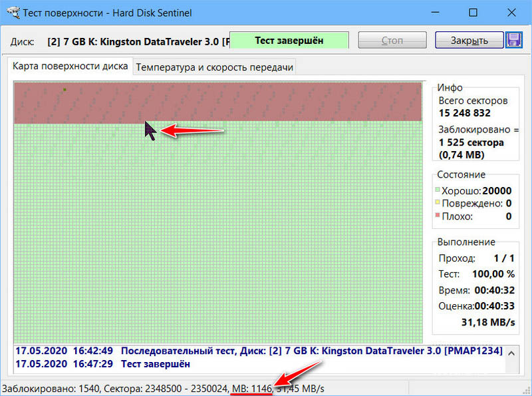
Task: Click status bar sectors 2348500 - 2350024
Action: click(165, 389)
